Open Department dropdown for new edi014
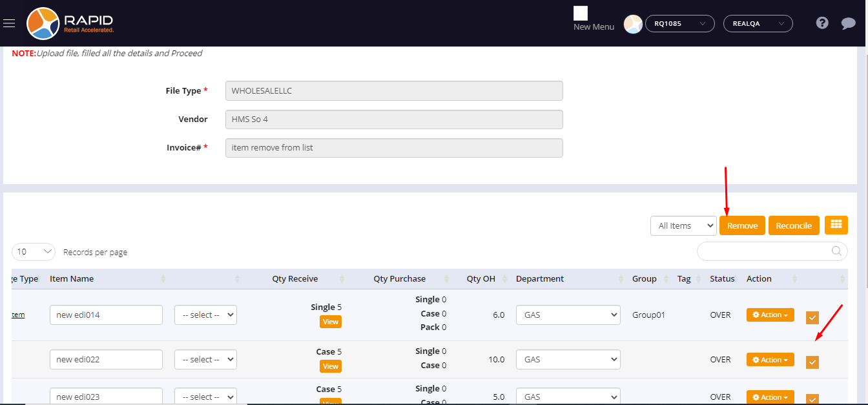The image size is (868, 405). pyautogui.click(x=568, y=315)
